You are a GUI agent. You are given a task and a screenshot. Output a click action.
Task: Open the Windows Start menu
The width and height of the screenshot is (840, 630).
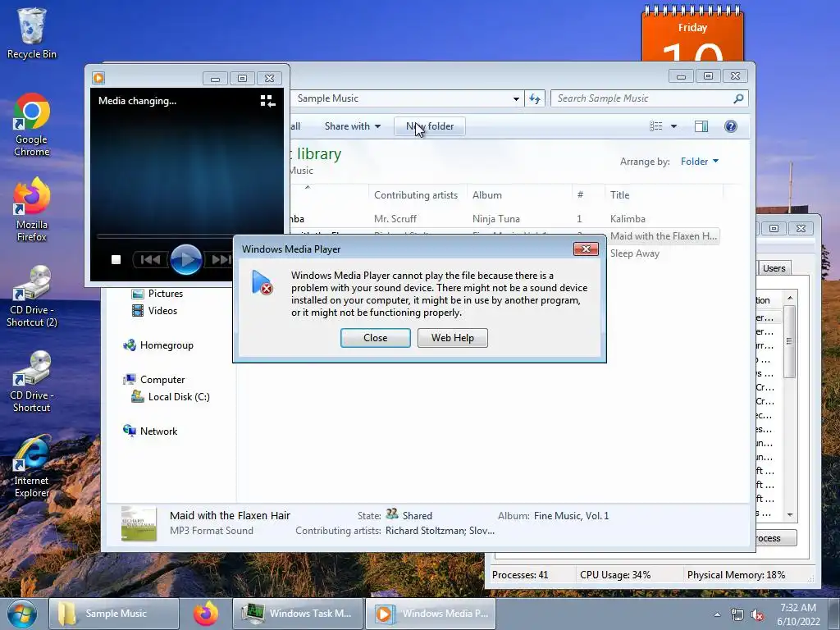pos(22,614)
